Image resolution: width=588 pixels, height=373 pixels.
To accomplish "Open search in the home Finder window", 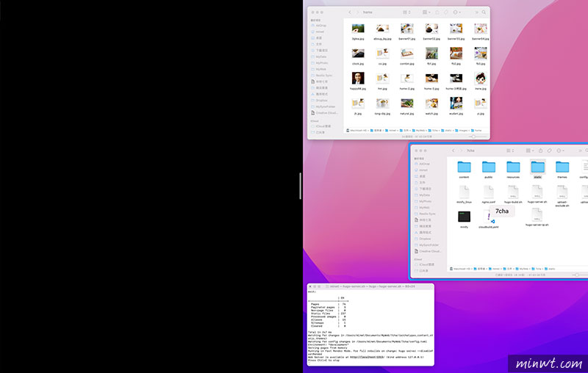I will click(x=484, y=12).
